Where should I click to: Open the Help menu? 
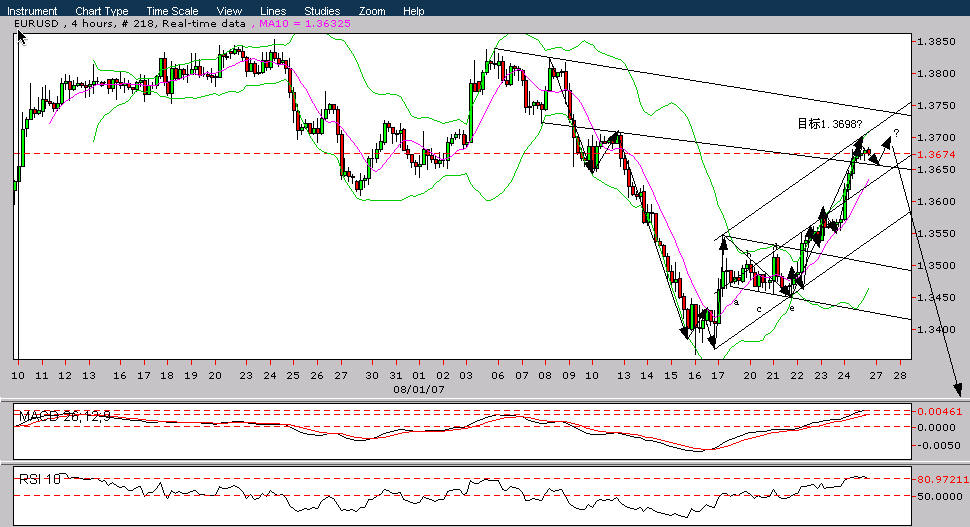[413, 11]
